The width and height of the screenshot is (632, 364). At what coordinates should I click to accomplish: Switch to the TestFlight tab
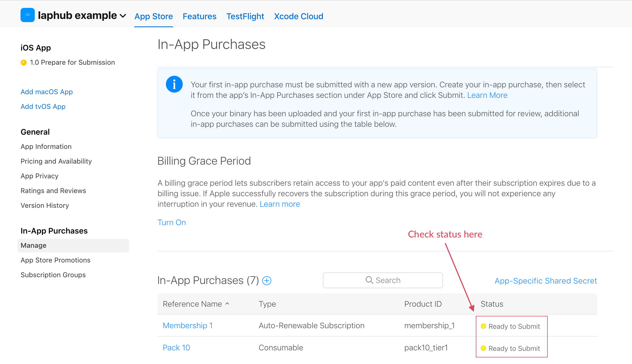coord(245,16)
